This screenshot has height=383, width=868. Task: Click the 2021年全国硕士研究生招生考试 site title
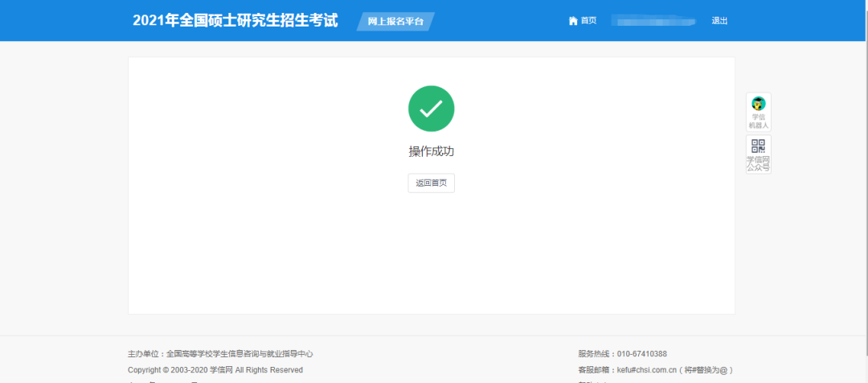click(236, 20)
